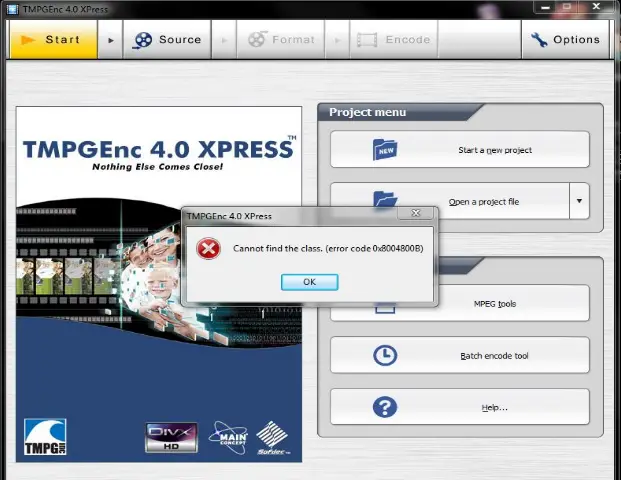Click the MainConcept logo
The image size is (621, 480).
228,436
